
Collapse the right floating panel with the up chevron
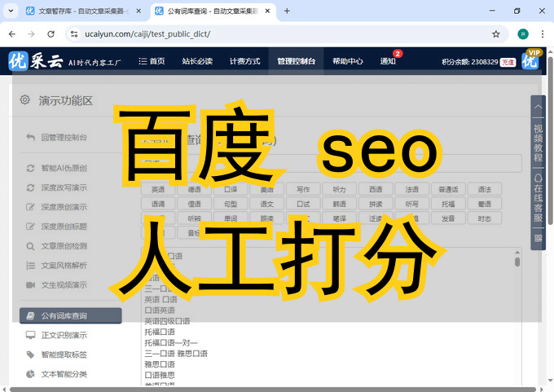click(538, 108)
